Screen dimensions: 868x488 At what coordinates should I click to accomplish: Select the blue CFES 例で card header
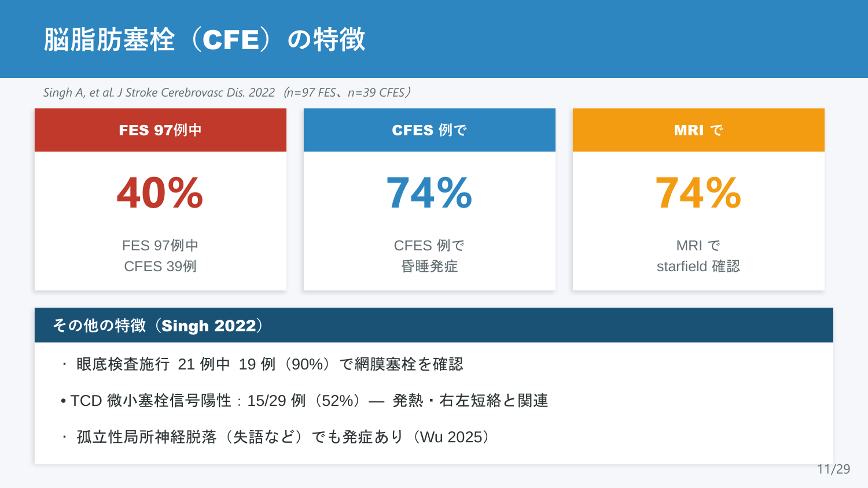(429, 130)
